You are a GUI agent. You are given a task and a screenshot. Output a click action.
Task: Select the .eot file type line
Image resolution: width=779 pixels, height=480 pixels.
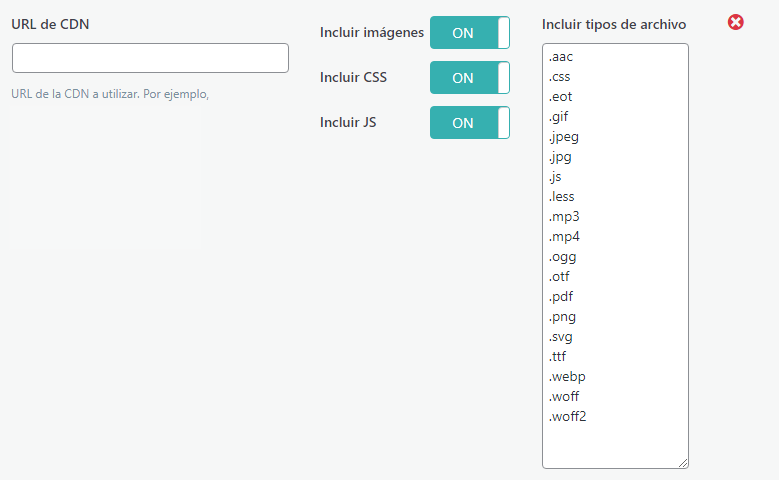560,97
